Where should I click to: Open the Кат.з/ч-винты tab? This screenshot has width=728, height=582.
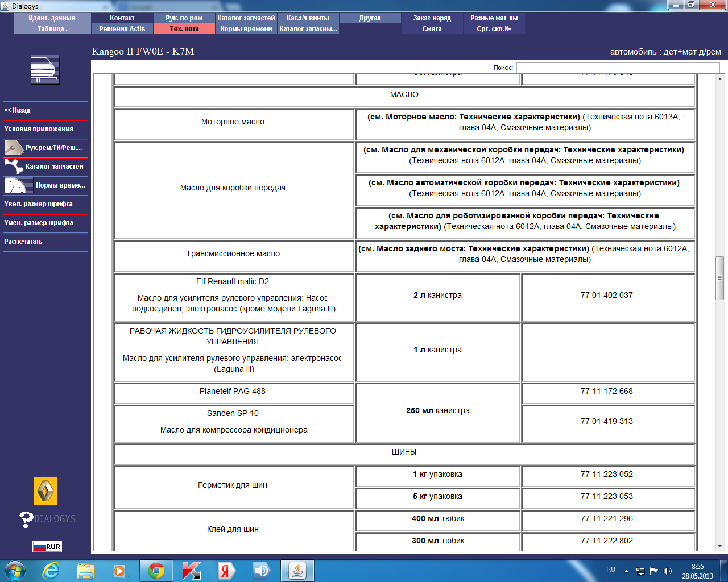point(308,18)
